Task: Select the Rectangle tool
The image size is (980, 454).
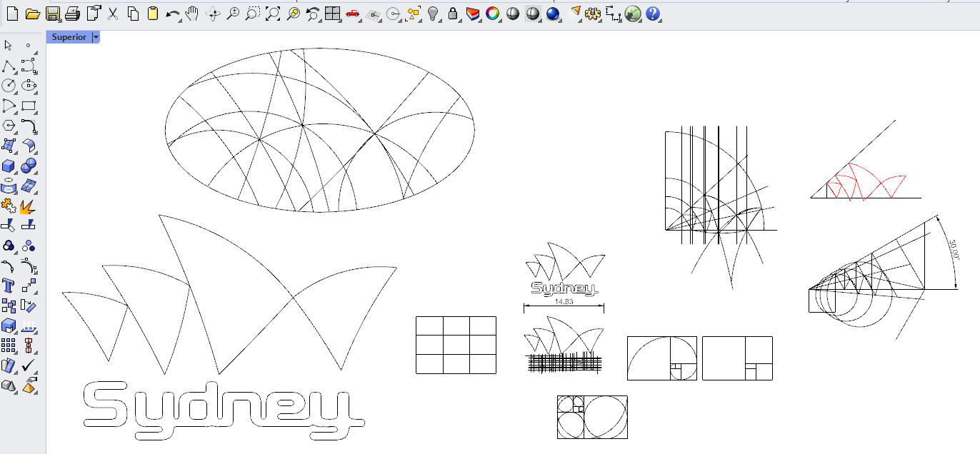Action: point(29,106)
